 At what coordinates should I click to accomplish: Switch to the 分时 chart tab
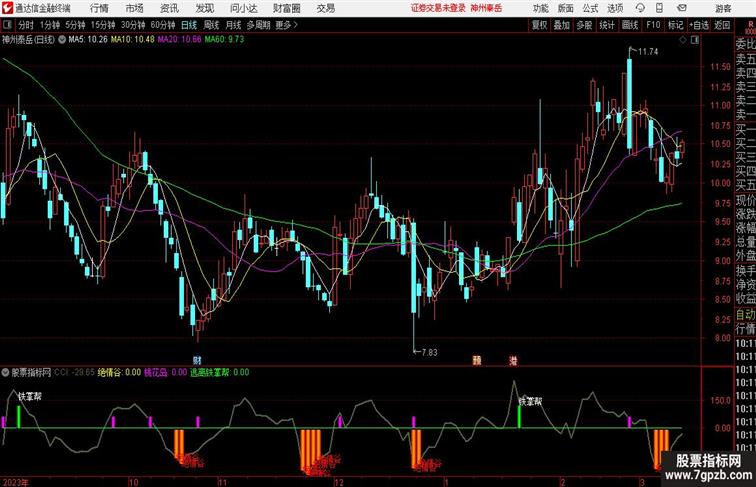pyautogui.click(x=26, y=25)
